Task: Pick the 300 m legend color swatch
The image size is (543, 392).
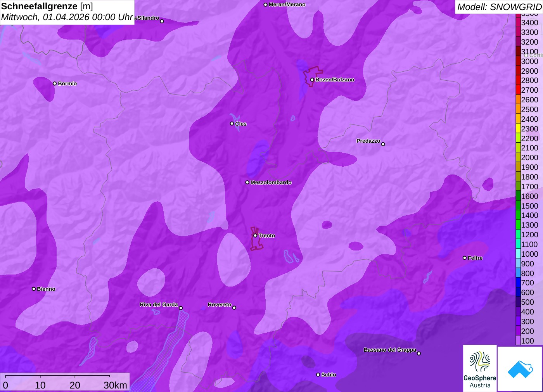Action: tap(518, 321)
